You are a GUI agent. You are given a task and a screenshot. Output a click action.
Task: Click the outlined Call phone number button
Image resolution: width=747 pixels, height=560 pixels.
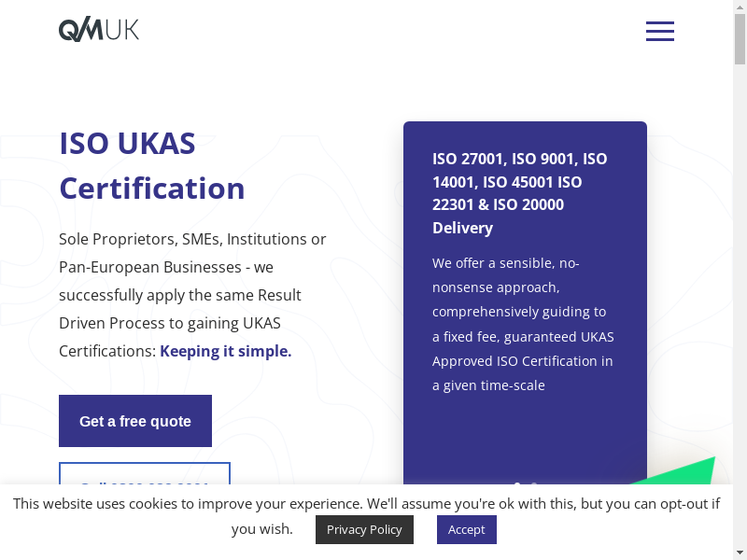[144, 475]
